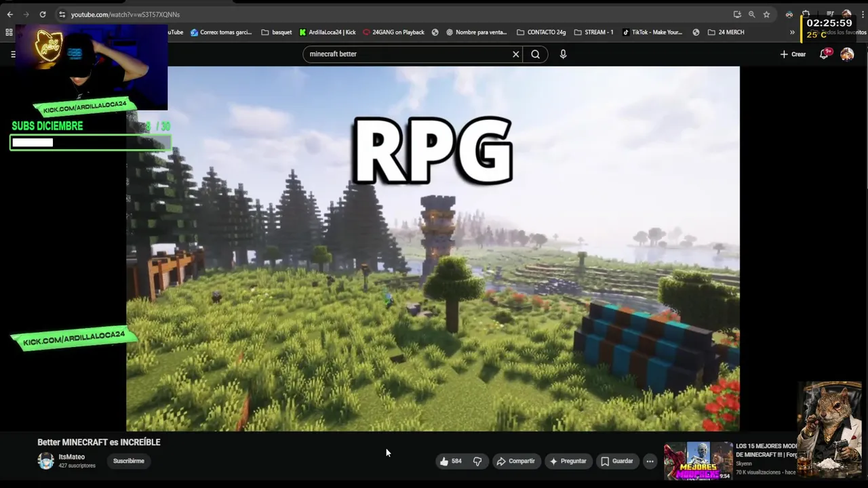
Task: Open the 24GANG on Playback bookmark
Action: click(x=393, y=32)
